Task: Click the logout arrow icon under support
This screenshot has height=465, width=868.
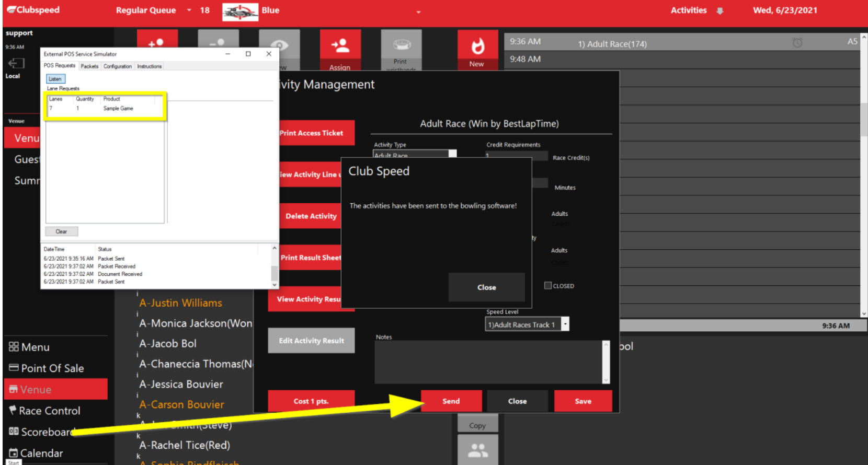Action: (x=16, y=63)
